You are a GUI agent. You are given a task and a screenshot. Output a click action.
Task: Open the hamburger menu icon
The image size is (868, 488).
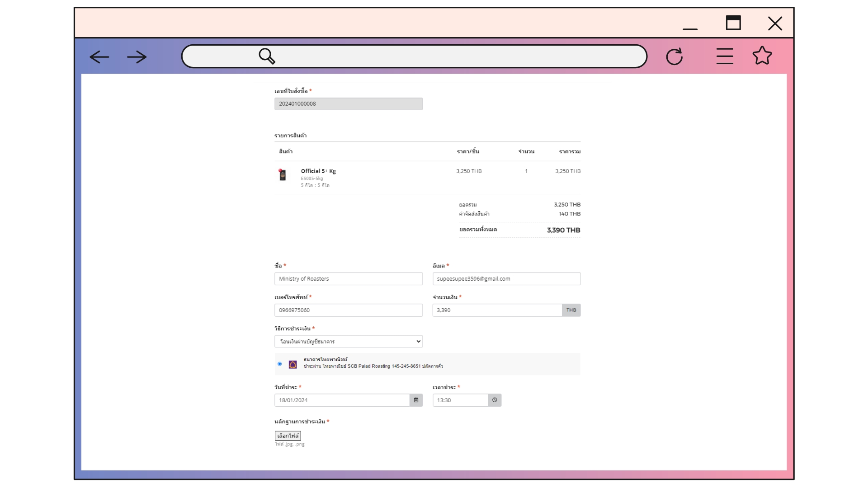click(x=725, y=56)
